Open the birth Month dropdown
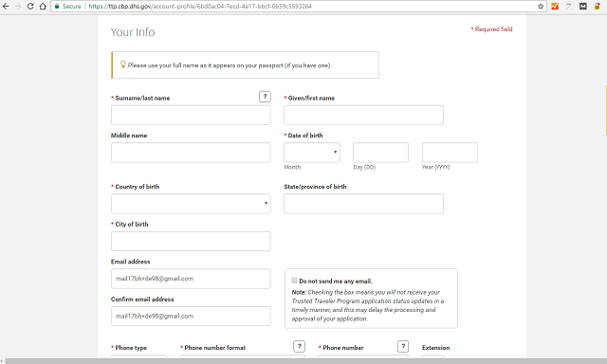This screenshot has width=607, height=364. click(312, 153)
